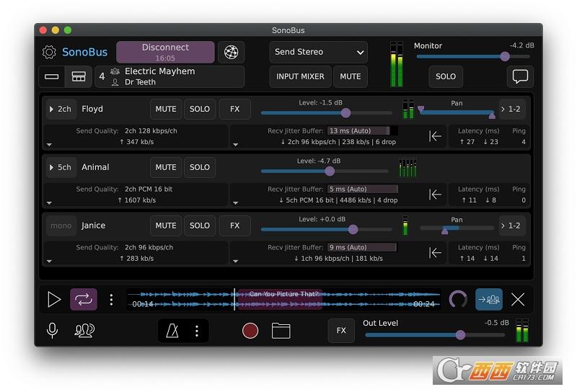Viewport: 577px width, 392px height.
Task: Open output FX button
Action: pyautogui.click(x=341, y=331)
